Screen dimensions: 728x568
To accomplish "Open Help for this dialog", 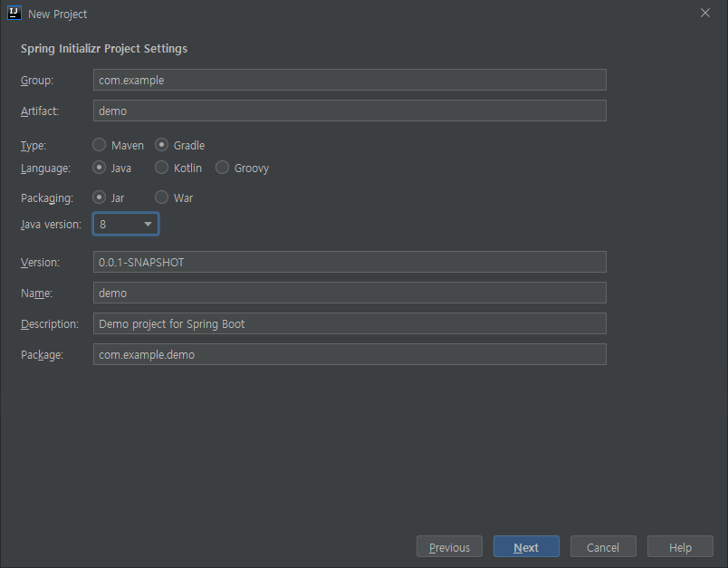I will point(680,547).
